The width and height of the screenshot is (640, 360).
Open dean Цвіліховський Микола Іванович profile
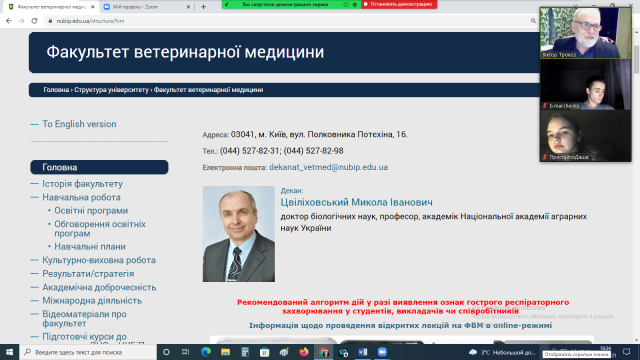click(356, 202)
